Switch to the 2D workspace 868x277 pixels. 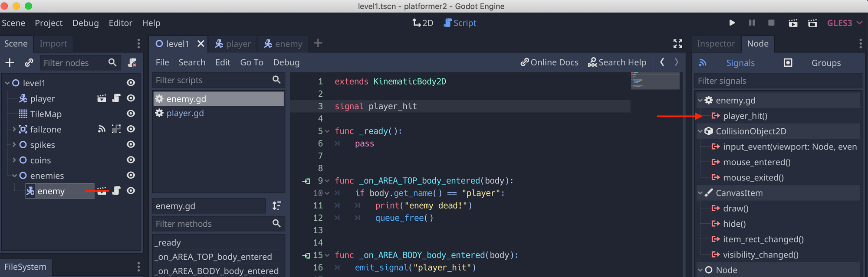click(423, 23)
